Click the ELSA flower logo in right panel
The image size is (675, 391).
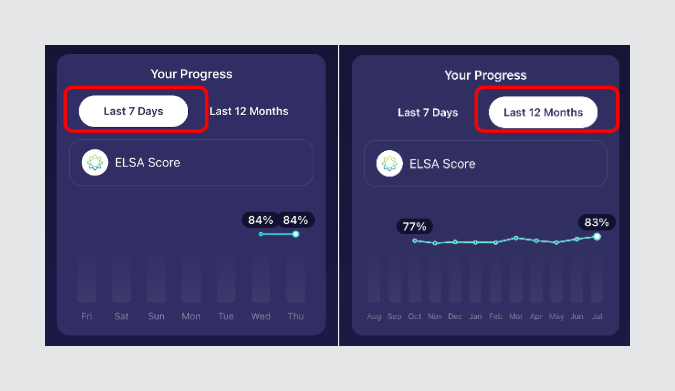[x=389, y=164]
